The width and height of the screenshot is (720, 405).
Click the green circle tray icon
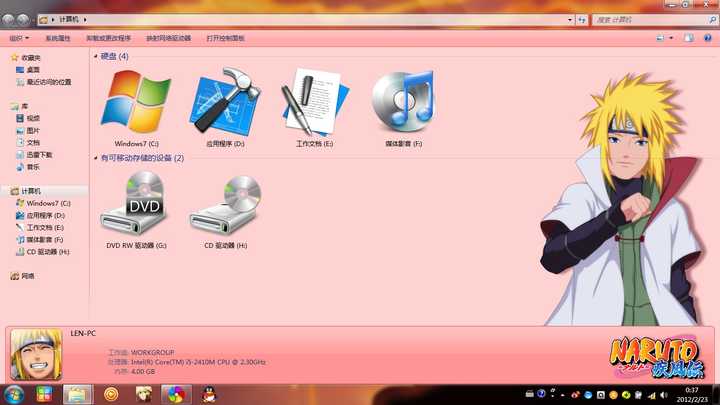point(626,395)
